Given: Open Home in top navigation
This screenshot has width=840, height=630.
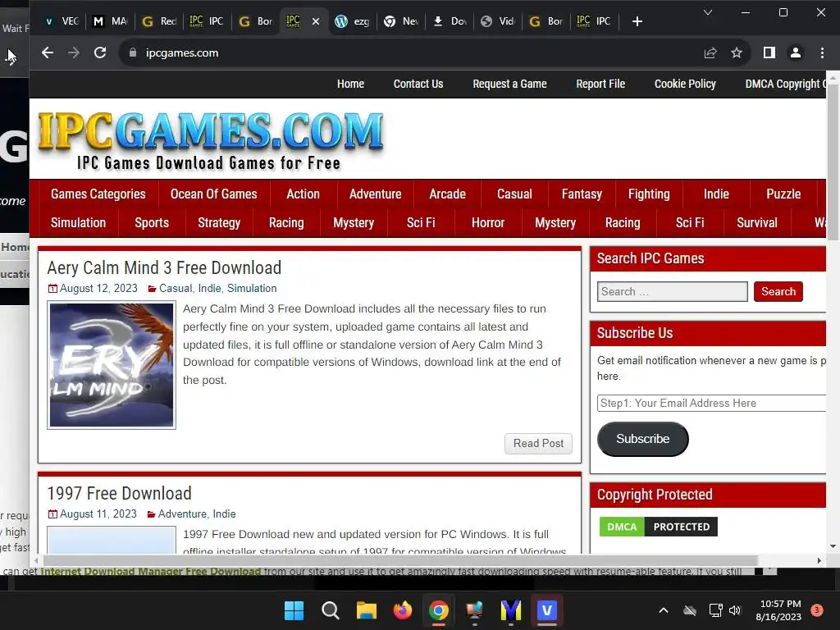Looking at the screenshot, I should (x=350, y=84).
